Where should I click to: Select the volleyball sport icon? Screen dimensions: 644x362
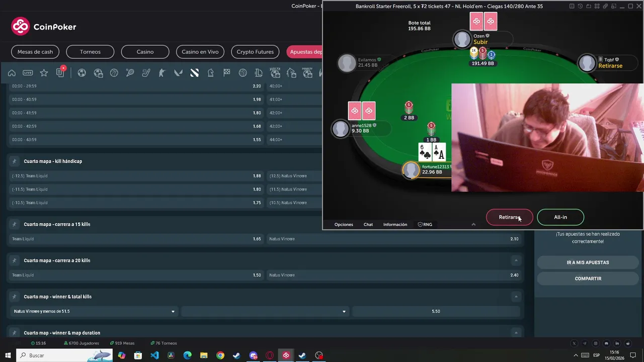point(243,73)
